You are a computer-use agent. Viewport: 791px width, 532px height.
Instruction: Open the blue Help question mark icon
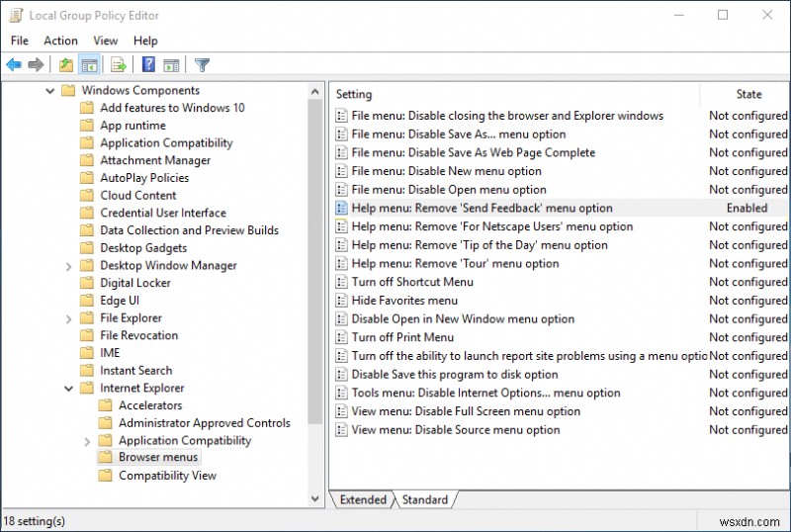pyautogui.click(x=148, y=64)
